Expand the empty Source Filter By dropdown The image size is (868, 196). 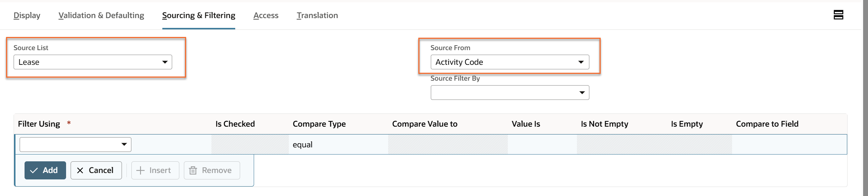pos(510,93)
